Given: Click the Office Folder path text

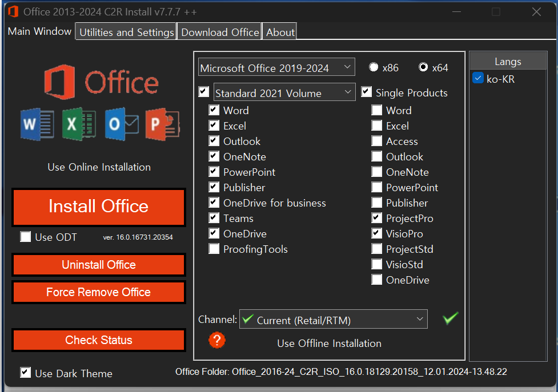Looking at the screenshot, I should [x=341, y=371].
